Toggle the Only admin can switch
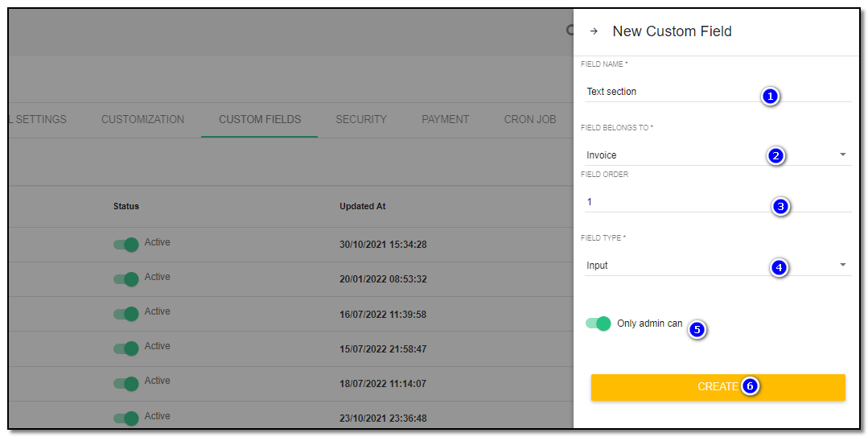Image resolution: width=868 pixels, height=437 pixels. pos(599,324)
